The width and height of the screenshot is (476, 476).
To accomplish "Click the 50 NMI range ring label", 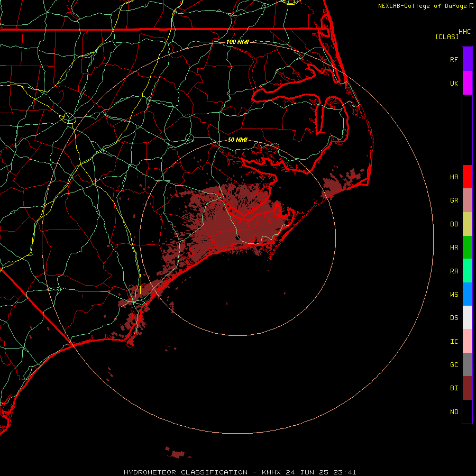I will click(x=237, y=140).
